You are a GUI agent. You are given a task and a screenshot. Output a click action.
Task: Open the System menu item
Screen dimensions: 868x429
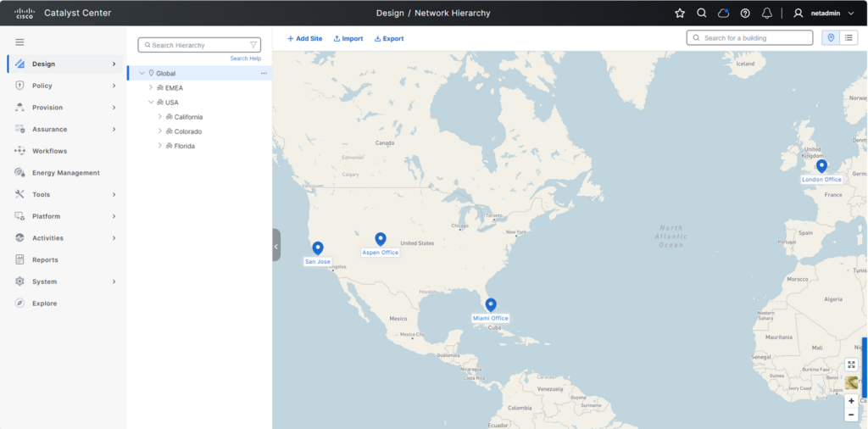click(x=64, y=281)
